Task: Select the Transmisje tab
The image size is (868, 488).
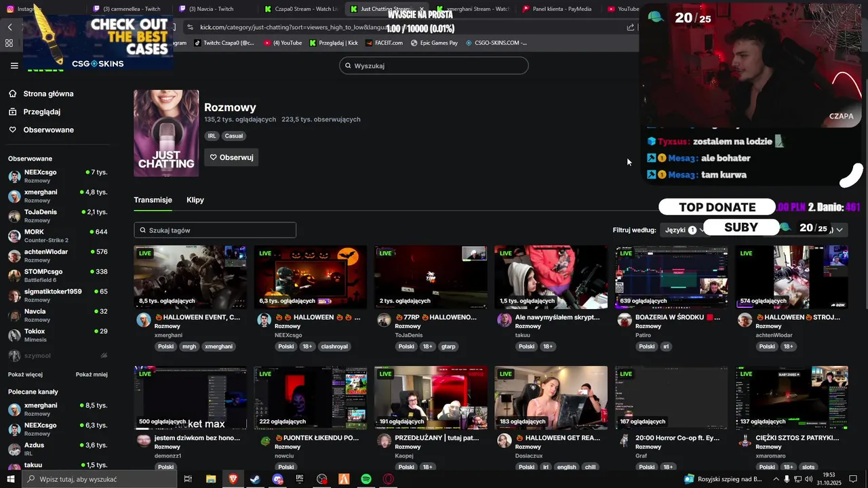Action: pyautogui.click(x=153, y=200)
